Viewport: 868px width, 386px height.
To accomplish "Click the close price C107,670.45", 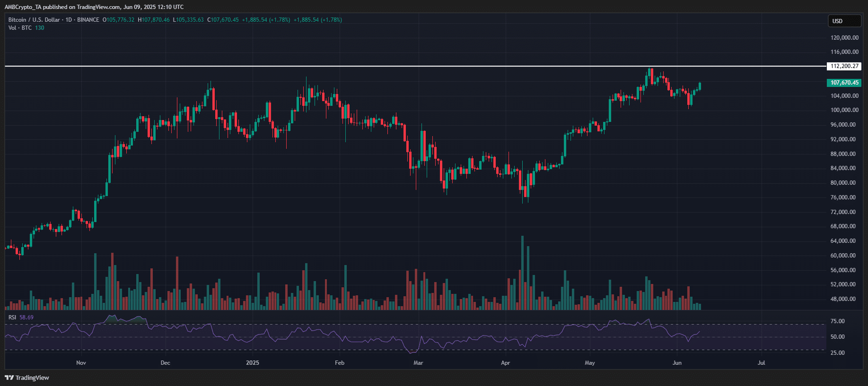I will pyautogui.click(x=223, y=20).
